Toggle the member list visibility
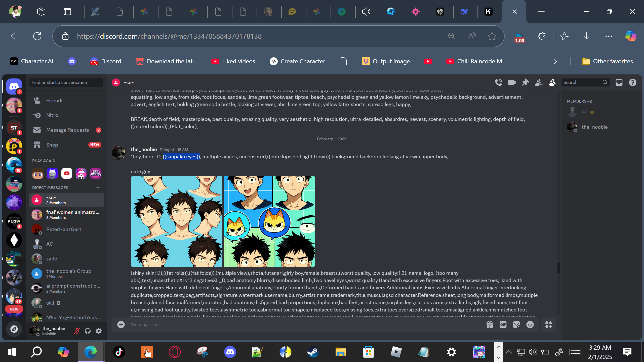 (552, 82)
